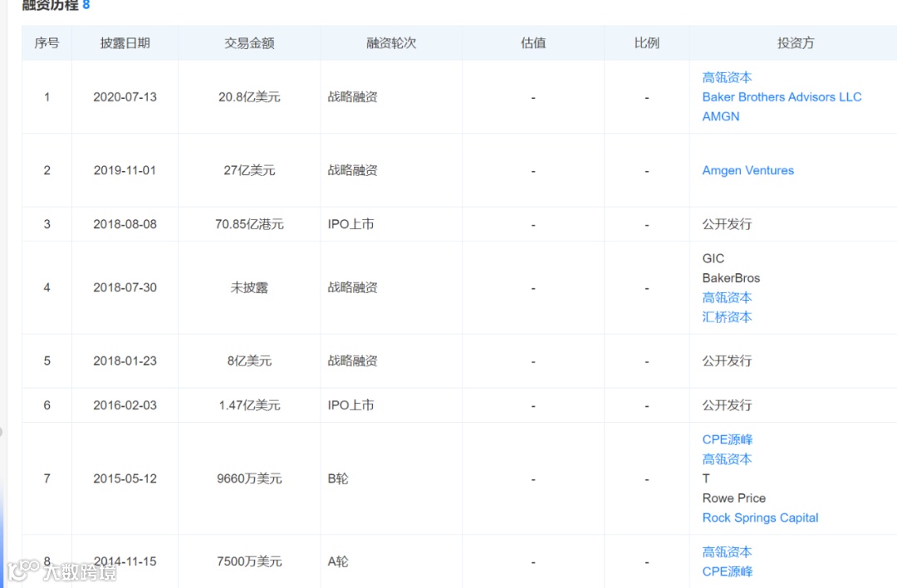Select the 序号 column header
The image size is (897, 588).
click(47, 43)
